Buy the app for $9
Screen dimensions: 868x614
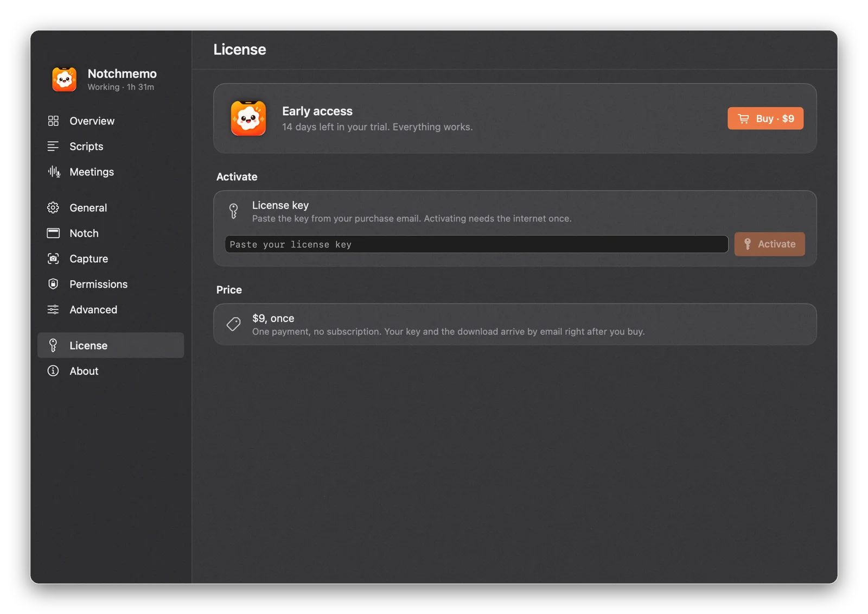pos(765,118)
